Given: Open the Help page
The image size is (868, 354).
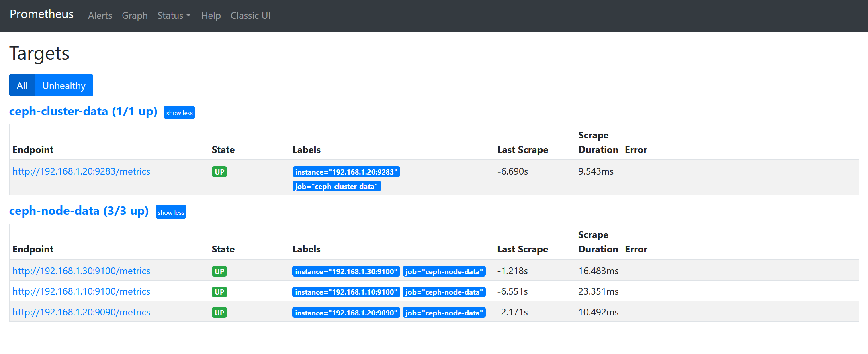Looking at the screenshot, I should click(211, 16).
